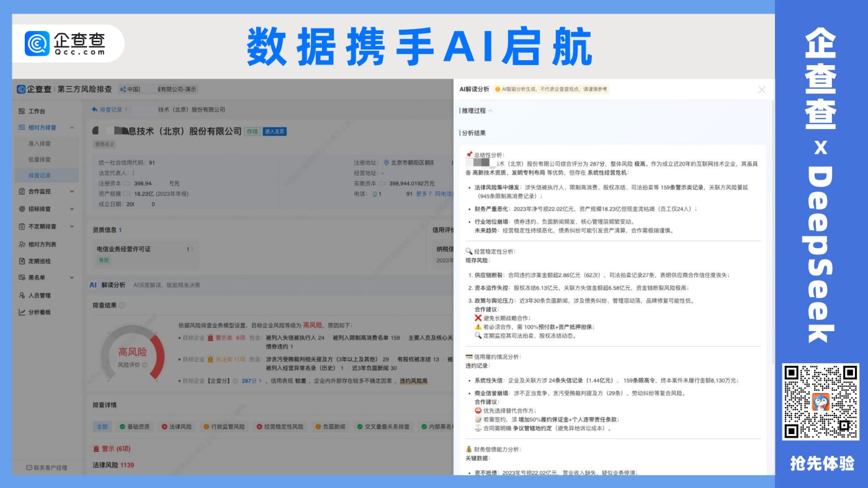Open 分析看板 menu item
The height and width of the screenshot is (488, 868).
tap(40, 312)
